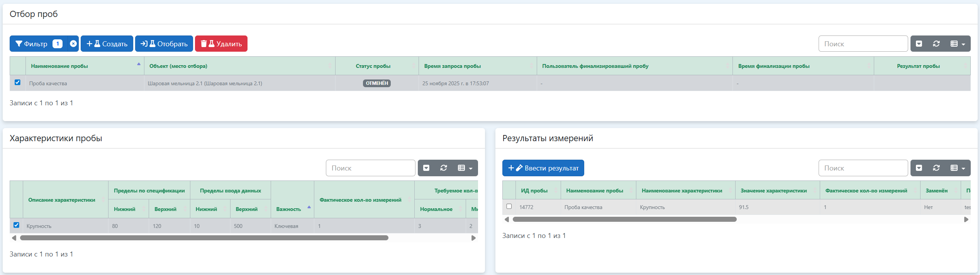This screenshot has width=980, height=275.
Task: Focus the search field in Характеристики пробы
Action: click(x=370, y=168)
